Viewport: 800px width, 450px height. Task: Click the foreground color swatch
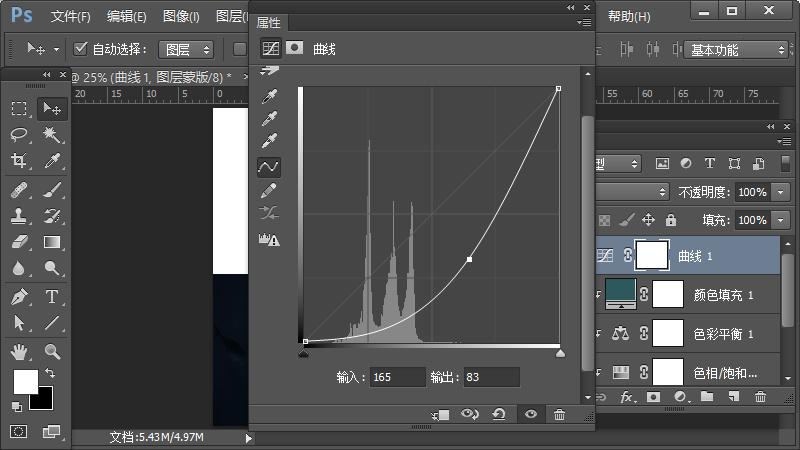click(x=24, y=381)
